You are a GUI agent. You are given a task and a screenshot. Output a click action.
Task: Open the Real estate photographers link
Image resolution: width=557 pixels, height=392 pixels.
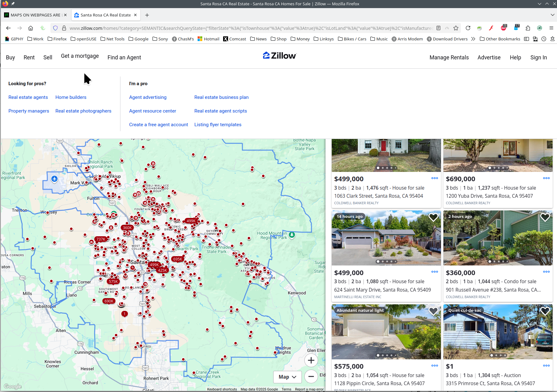(x=83, y=111)
